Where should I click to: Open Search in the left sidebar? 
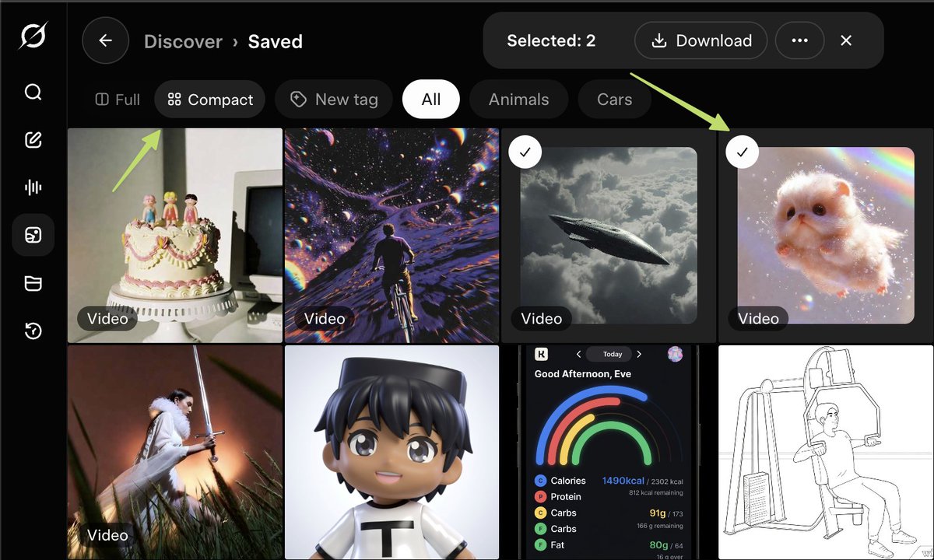pos(33,92)
